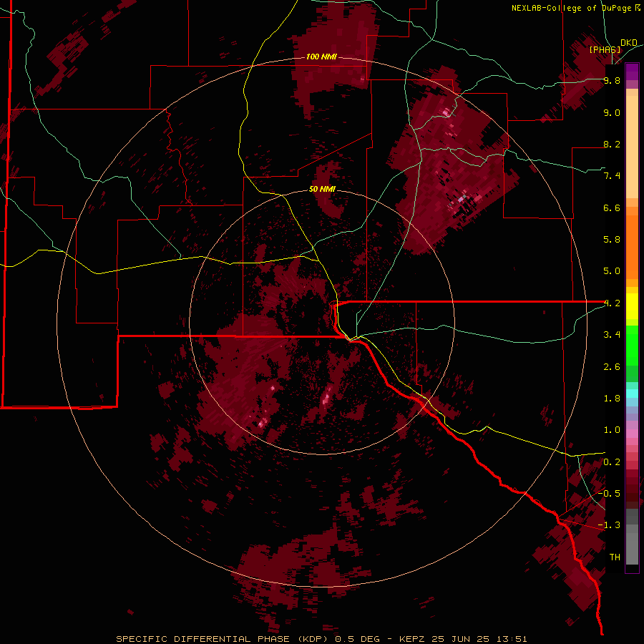Click the -1.3 scale value
Viewport: 644px width, 644px height.
click(x=609, y=525)
